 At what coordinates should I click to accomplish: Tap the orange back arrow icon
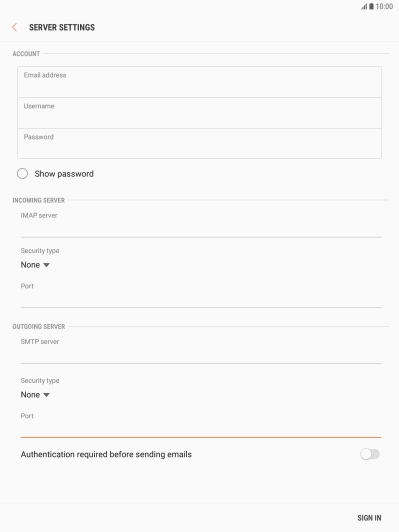click(x=14, y=27)
